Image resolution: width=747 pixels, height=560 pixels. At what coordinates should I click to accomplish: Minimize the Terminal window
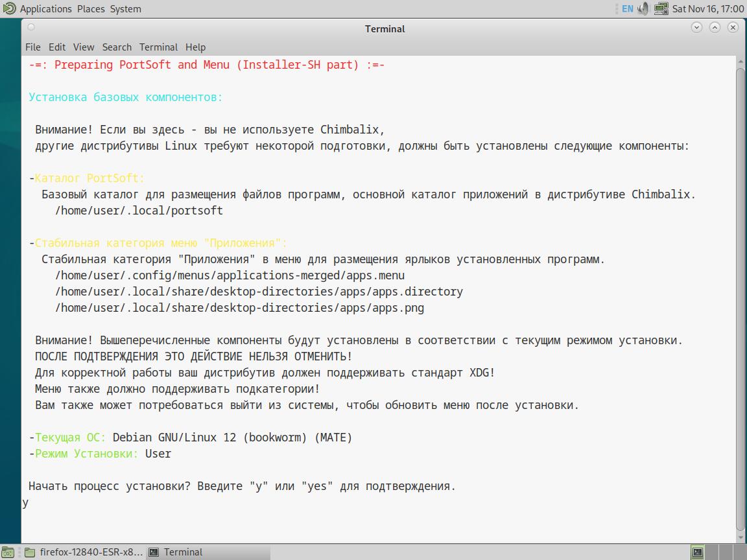click(696, 28)
